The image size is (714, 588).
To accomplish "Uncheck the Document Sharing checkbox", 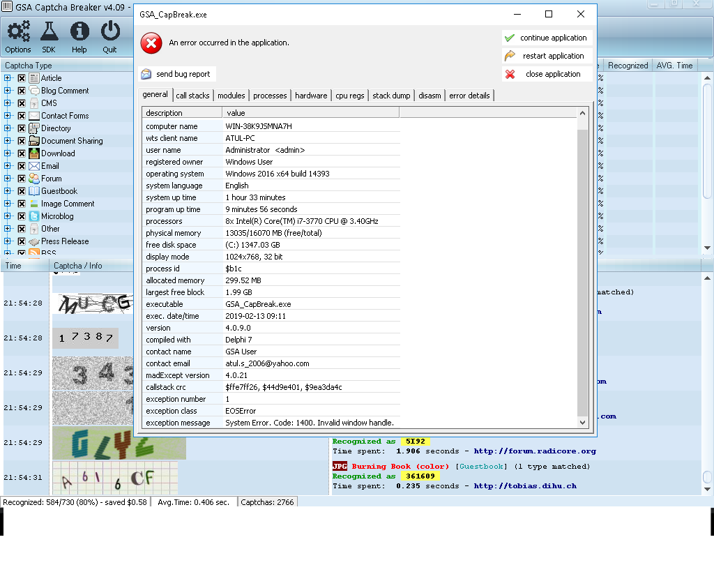I will coord(22,141).
